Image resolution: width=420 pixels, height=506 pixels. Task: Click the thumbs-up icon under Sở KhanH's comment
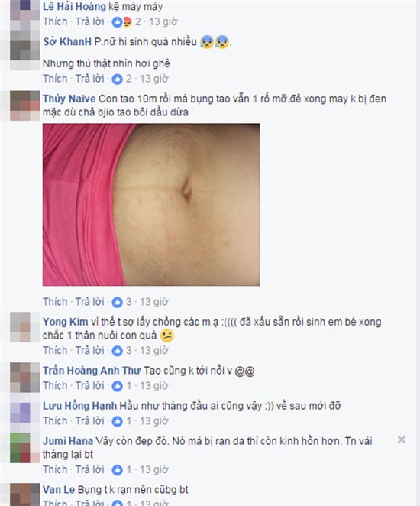click(x=118, y=79)
